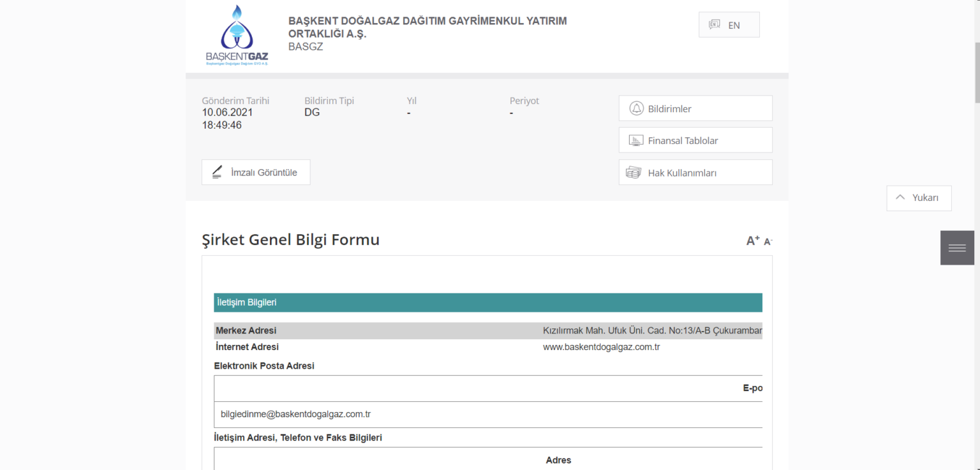The height and width of the screenshot is (470, 980).
Task: Click the bell icon beside Bildirimler
Action: click(x=636, y=108)
